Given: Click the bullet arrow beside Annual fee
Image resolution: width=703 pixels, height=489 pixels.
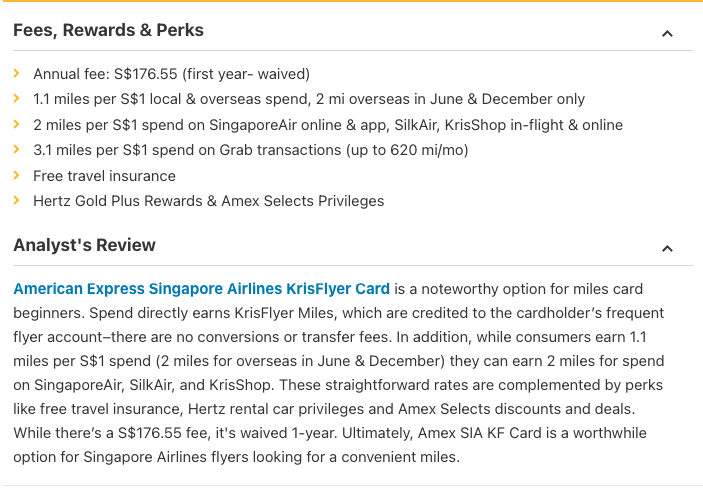Looking at the screenshot, I should [17, 73].
